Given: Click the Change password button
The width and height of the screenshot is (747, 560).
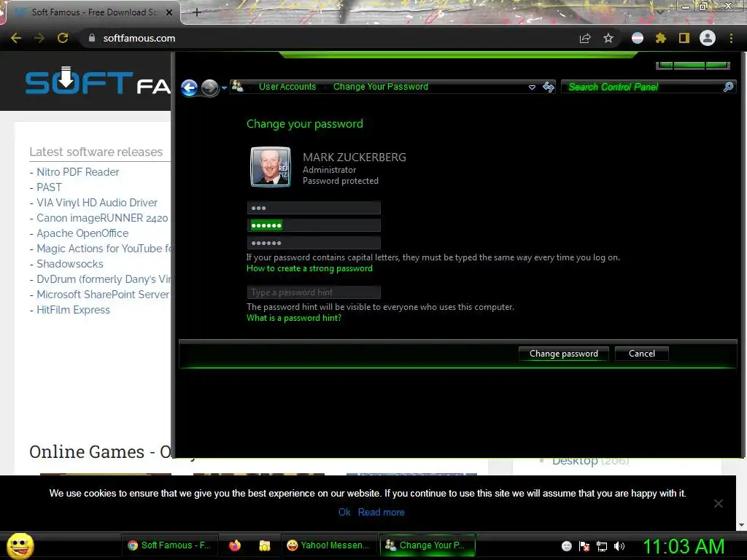Looking at the screenshot, I should 564,354.
